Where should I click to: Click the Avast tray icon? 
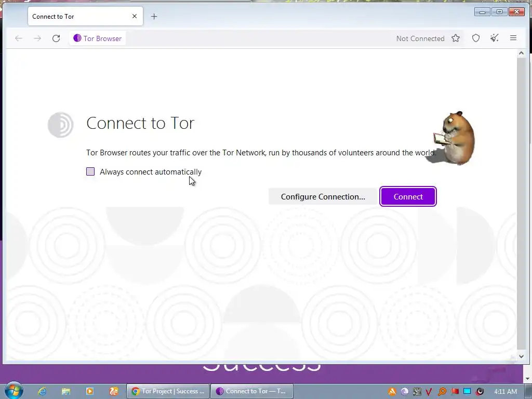tap(392, 392)
